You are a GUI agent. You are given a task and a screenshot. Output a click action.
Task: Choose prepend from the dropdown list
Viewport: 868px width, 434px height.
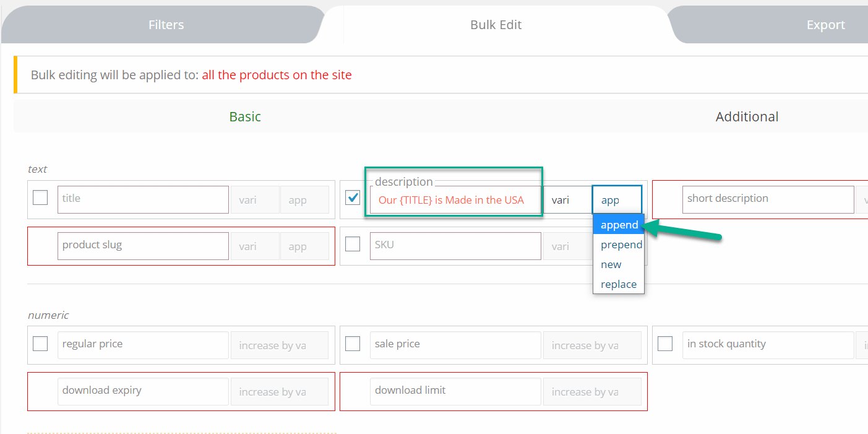(619, 245)
